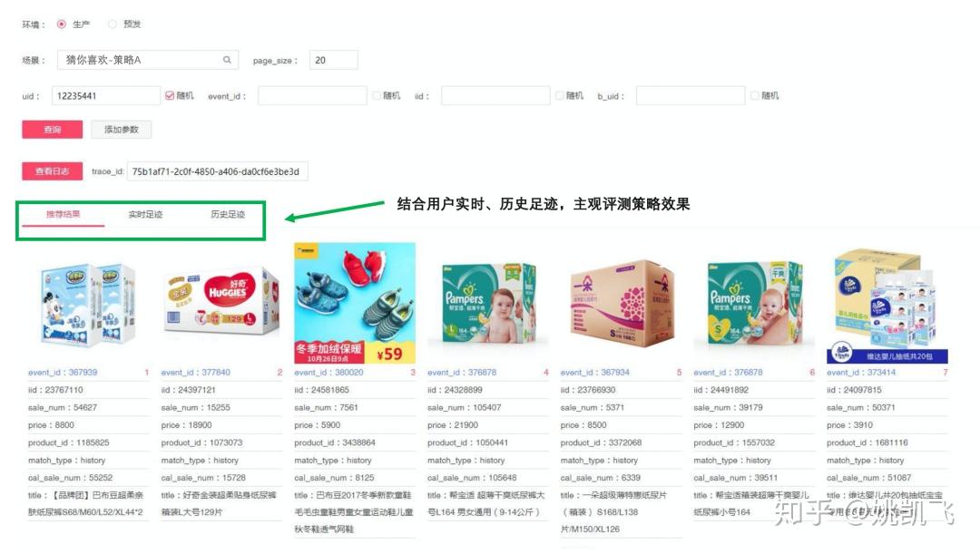Viewport: 980px width, 554px height.
Task: Enable the 随机 checkbox next to b_uid
Action: (755, 95)
